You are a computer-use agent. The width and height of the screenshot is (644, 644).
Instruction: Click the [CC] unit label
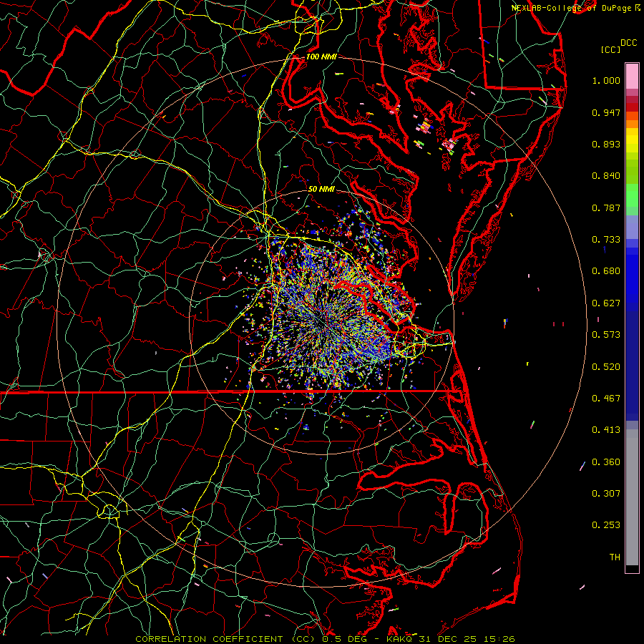tap(610, 49)
